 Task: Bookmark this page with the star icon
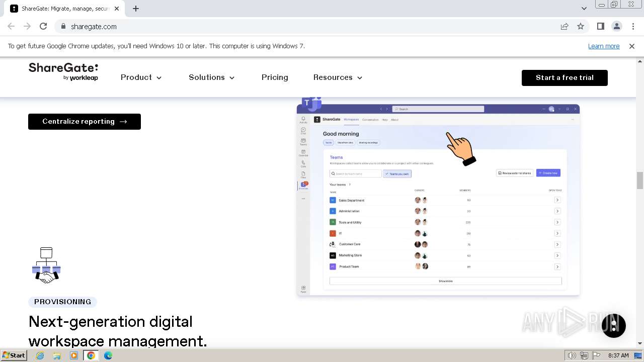581,26
